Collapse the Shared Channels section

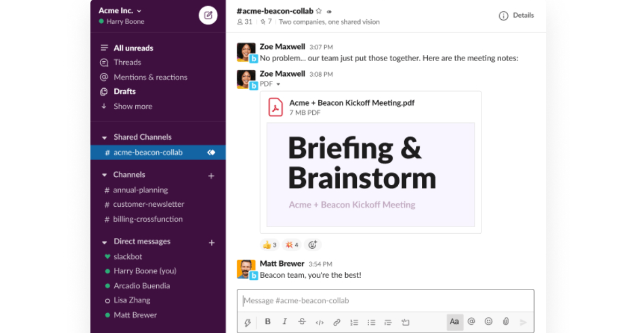point(105,137)
